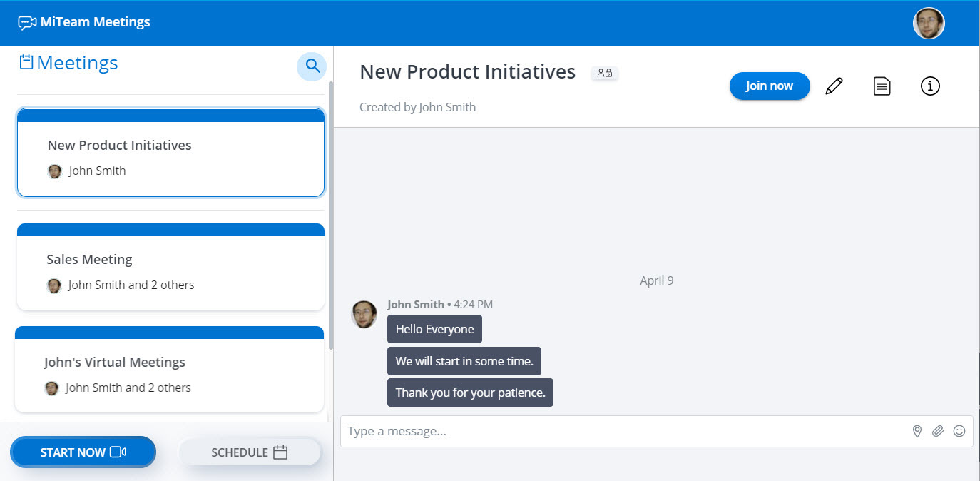The height and width of the screenshot is (481, 980).
Task: Open the emoji picker smiley icon
Action: 959,431
